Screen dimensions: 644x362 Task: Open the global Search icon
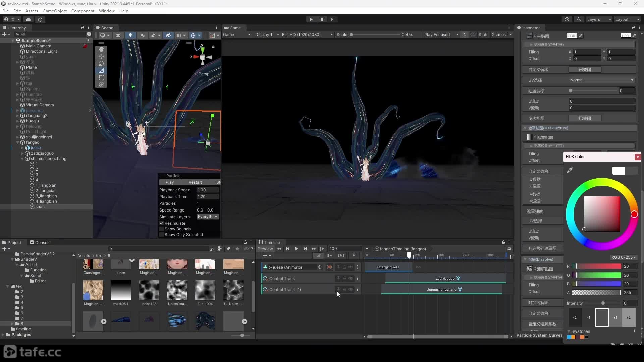(579, 19)
